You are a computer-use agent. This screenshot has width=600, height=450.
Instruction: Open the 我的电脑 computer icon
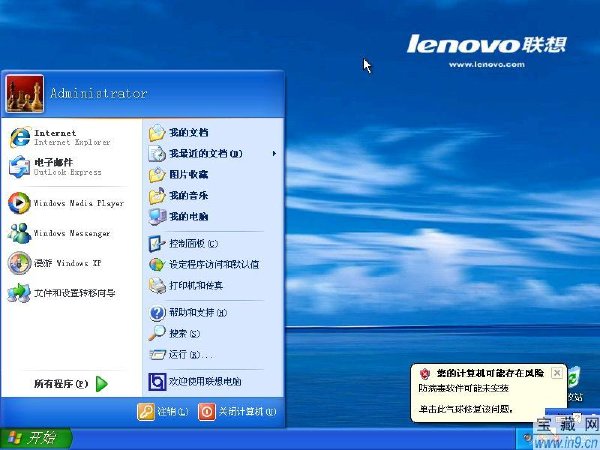(x=157, y=217)
